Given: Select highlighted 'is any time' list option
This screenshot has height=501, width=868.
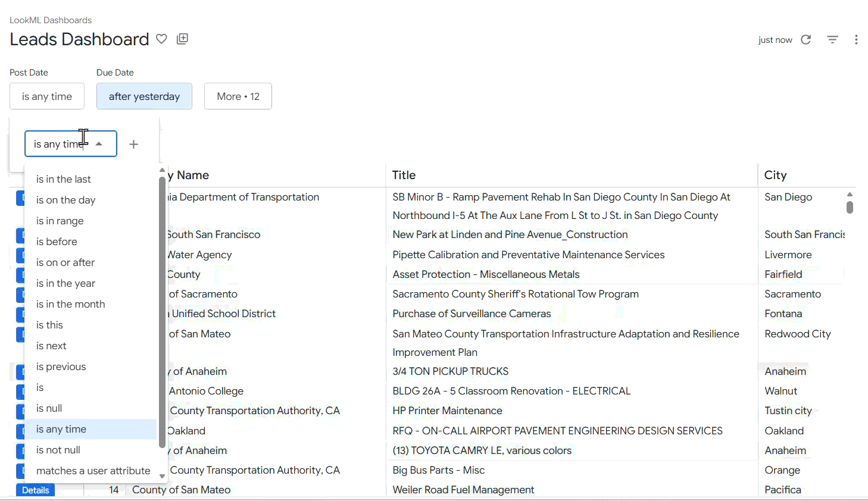Looking at the screenshot, I should (x=90, y=429).
